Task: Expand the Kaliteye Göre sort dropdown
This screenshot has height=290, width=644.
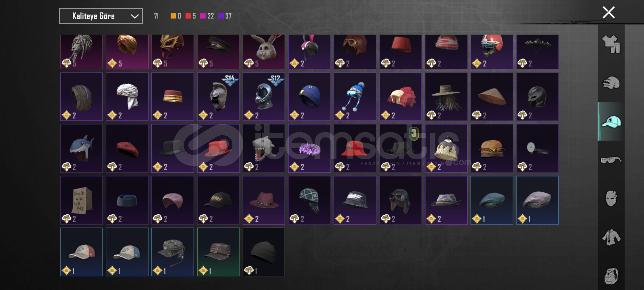Action: click(101, 16)
